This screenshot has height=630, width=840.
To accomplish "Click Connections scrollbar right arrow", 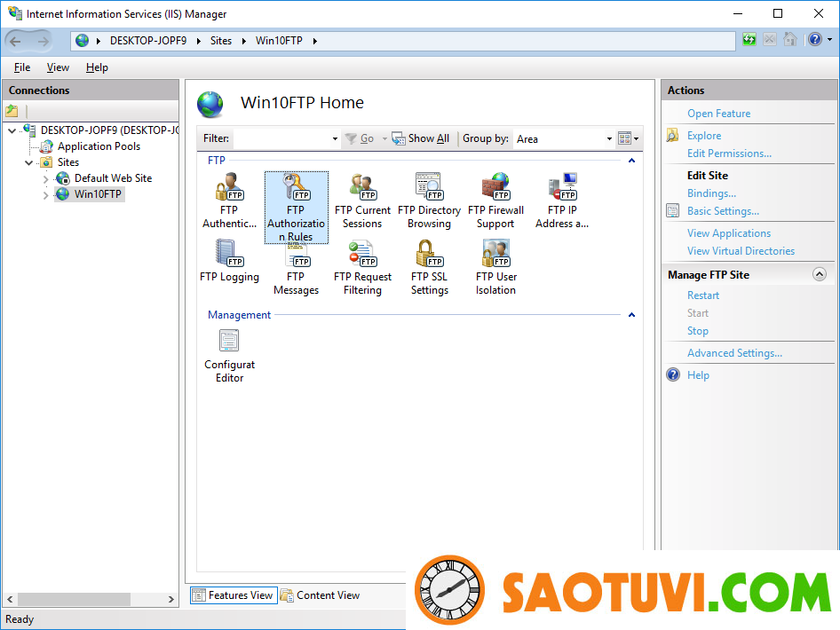I will [170, 600].
